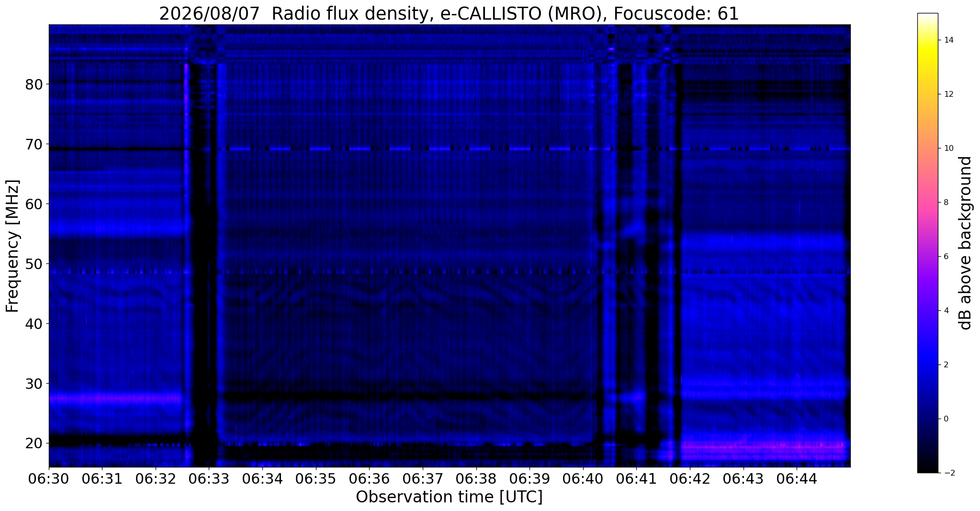Click the 06:36 time tick label
980x511 pixels.
(369, 478)
